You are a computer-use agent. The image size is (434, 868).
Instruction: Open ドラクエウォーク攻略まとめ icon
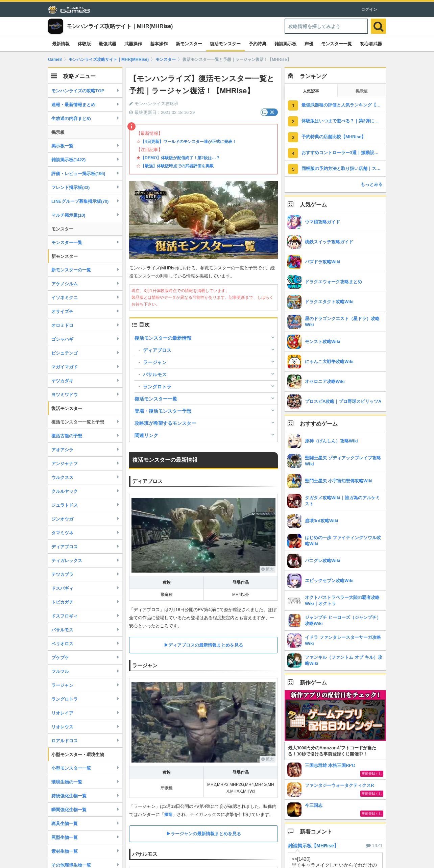pyautogui.click(x=294, y=282)
